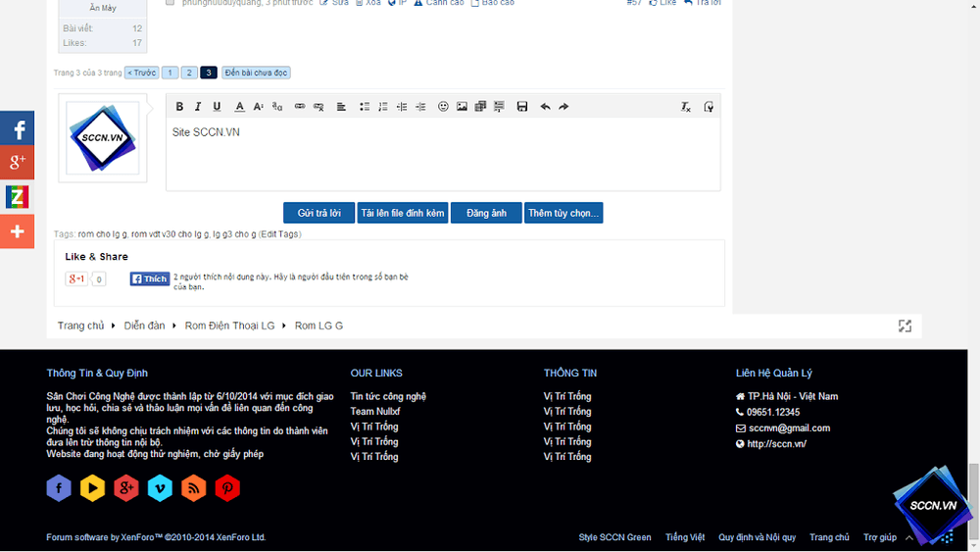Screen dimensions: 980x552
Task: Open Tiếng Việt language chooser
Action: pos(685,537)
